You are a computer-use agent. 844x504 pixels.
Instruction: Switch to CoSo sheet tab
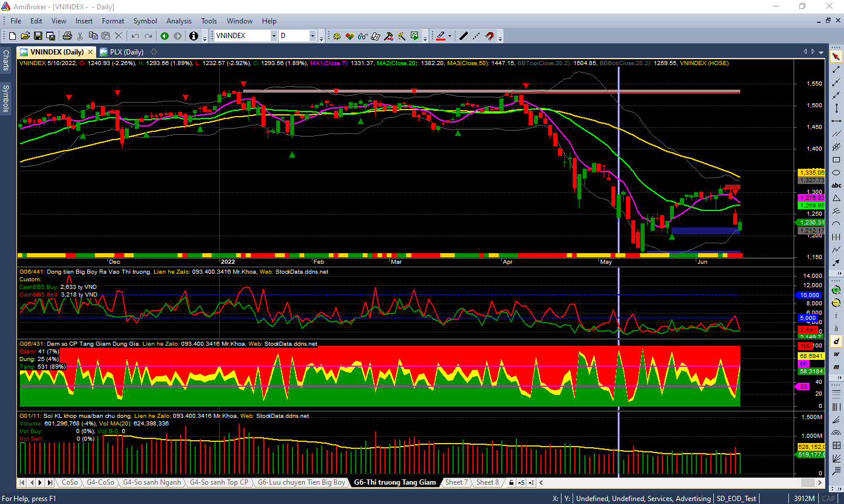click(70, 482)
